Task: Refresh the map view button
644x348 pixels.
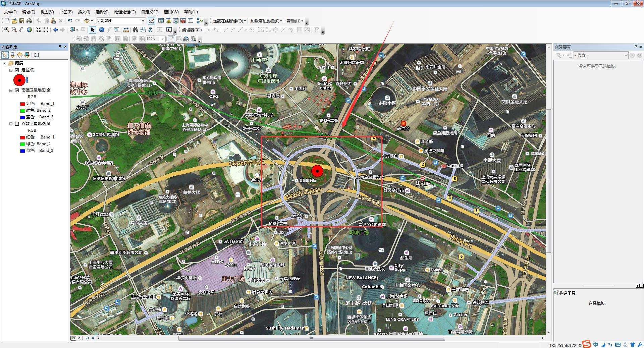Action: point(87,338)
